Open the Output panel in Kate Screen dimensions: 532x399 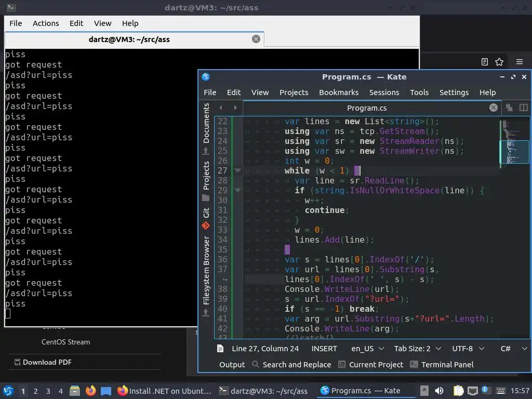[x=232, y=364]
